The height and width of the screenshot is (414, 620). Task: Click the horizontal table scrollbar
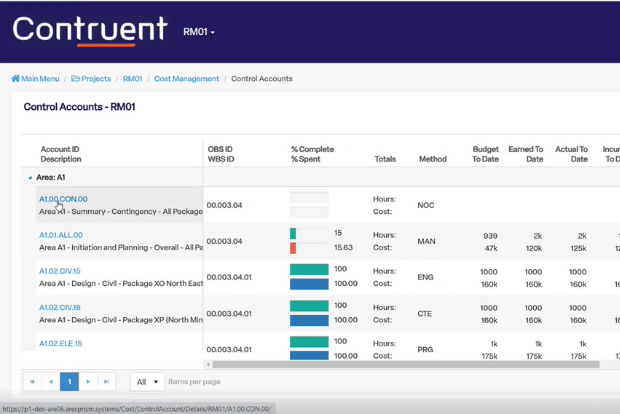pyautogui.click(x=406, y=365)
